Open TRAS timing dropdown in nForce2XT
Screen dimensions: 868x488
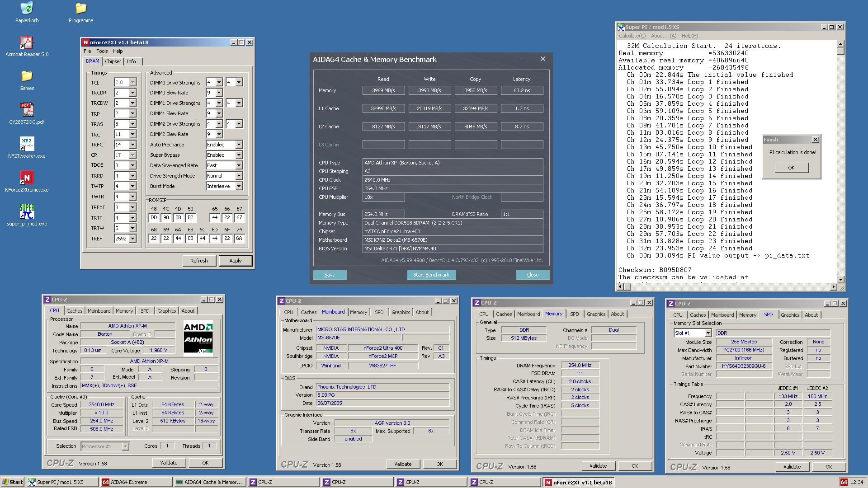point(132,124)
